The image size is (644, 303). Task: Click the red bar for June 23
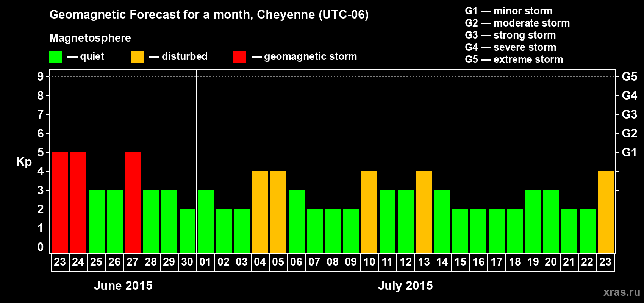[x=60, y=203]
